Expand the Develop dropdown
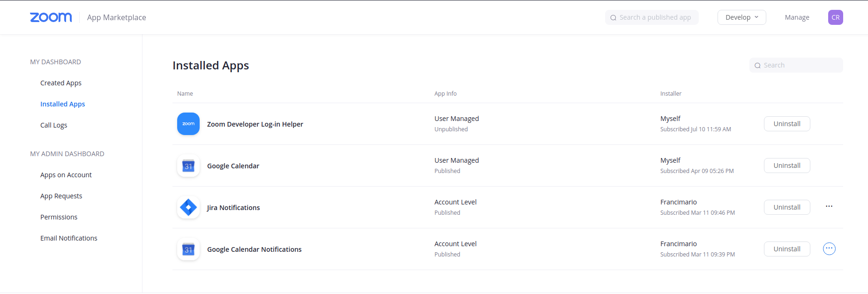The width and height of the screenshot is (868, 294). pos(741,17)
